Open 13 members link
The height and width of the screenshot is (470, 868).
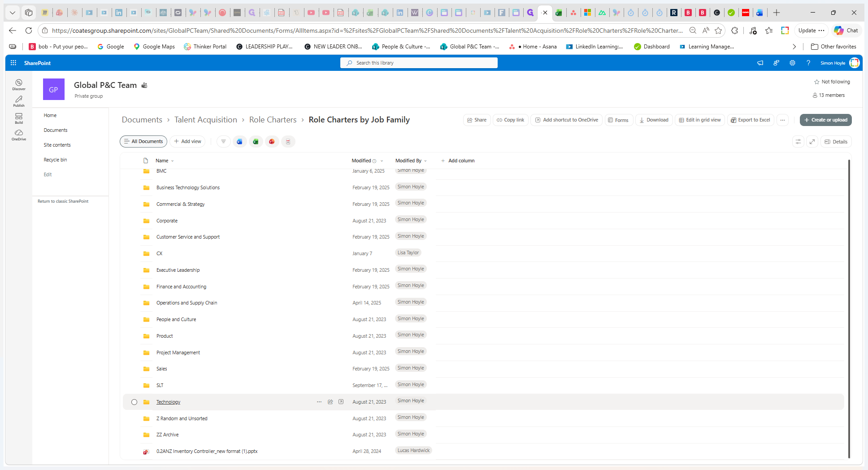click(x=829, y=95)
